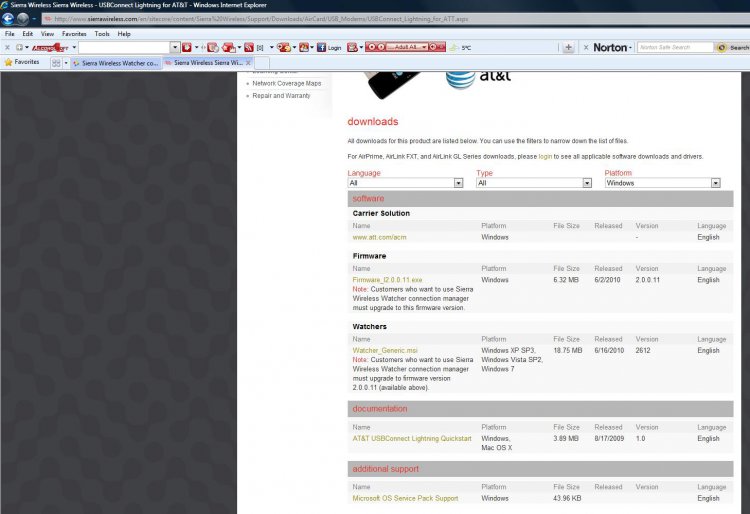The width and height of the screenshot is (750, 514).
Task: Click the '6/2/2010' release date cell
Action: 607,280
